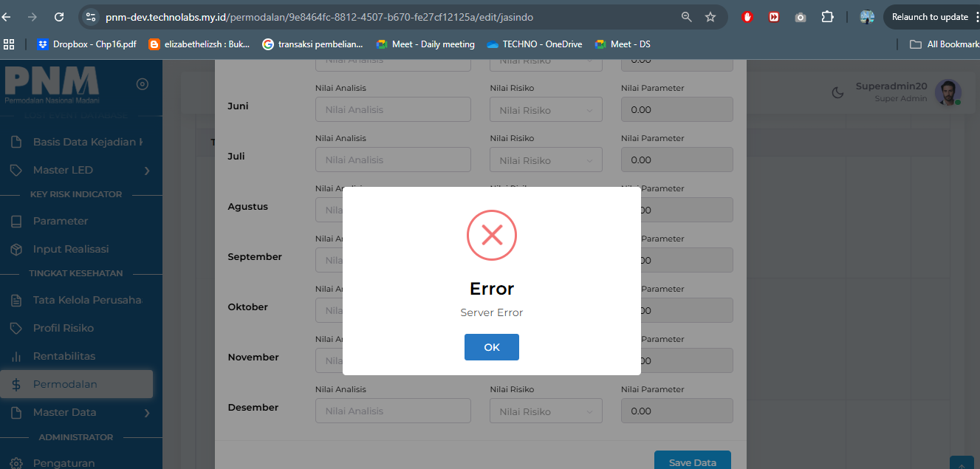The image size is (980, 469).
Task: Open the Parameter menu item
Action: coord(61,221)
